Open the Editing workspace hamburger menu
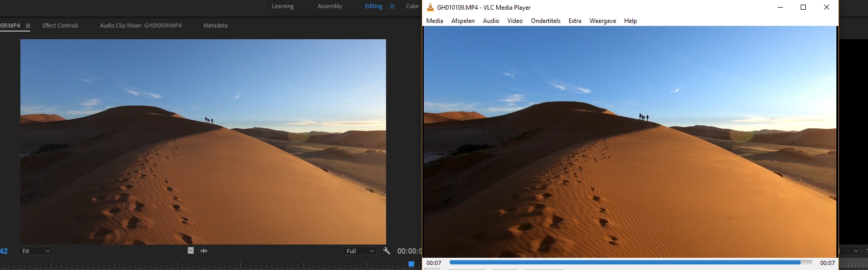 [x=392, y=7]
